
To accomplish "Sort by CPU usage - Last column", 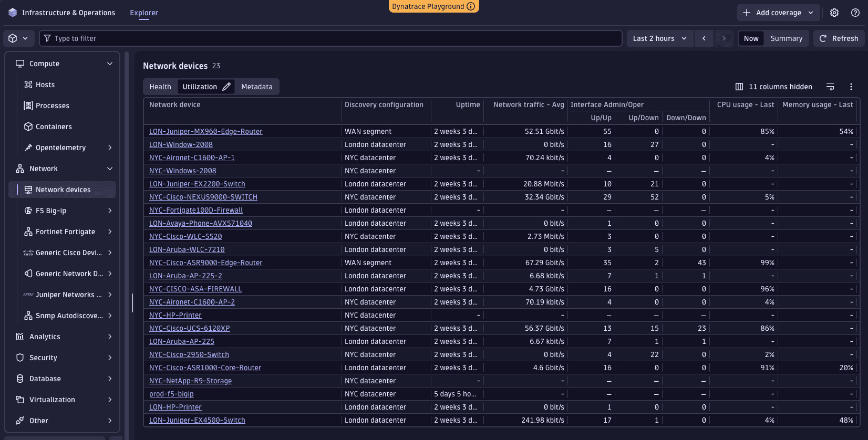I will (746, 104).
